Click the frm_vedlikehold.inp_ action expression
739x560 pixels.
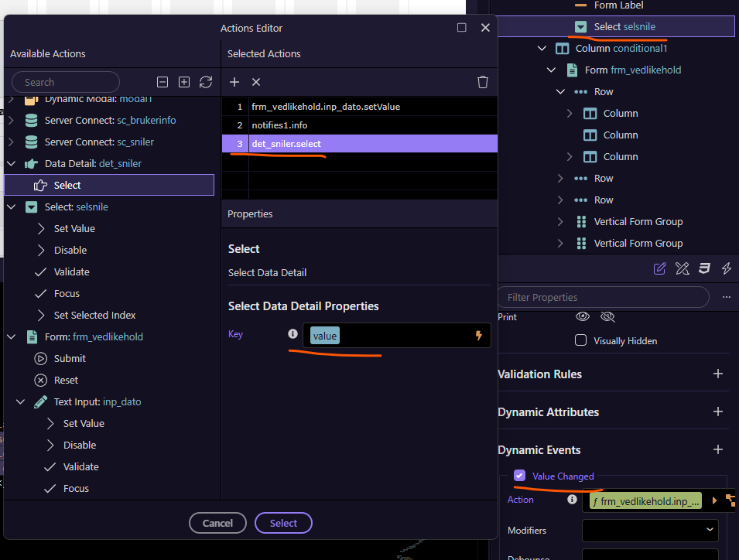pos(645,500)
